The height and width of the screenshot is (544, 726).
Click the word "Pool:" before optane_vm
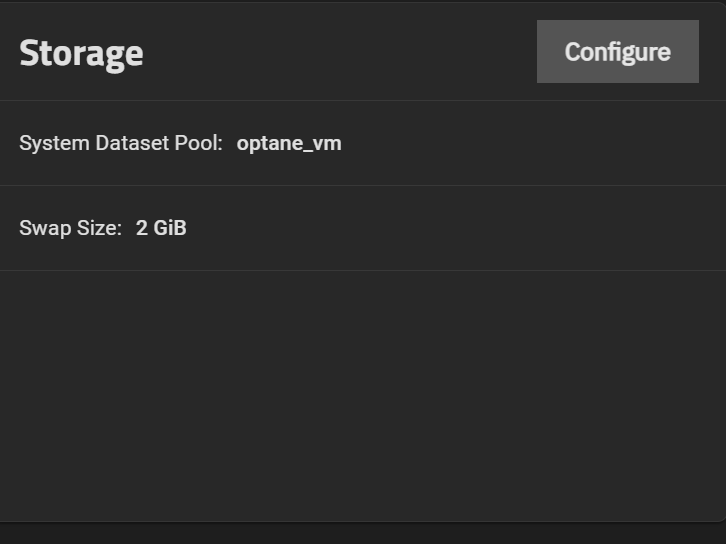coord(197,143)
